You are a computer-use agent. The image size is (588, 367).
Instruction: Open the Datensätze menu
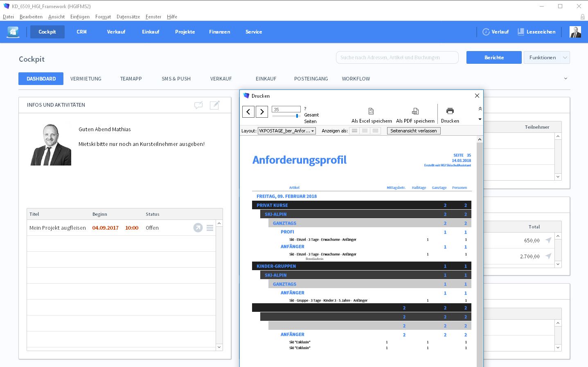click(x=128, y=17)
